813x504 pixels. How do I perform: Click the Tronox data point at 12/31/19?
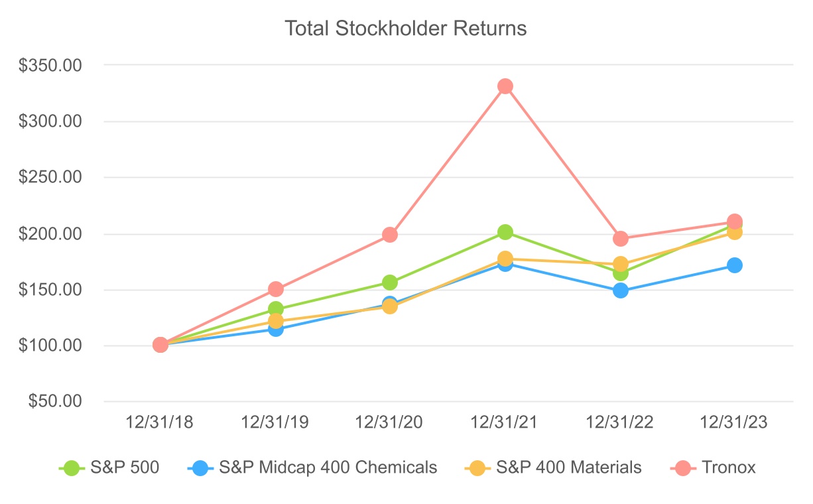(276, 289)
